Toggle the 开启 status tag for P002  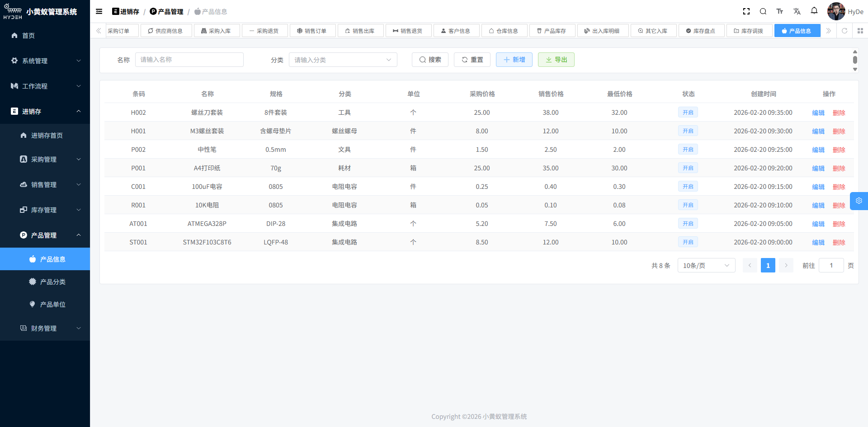click(688, 149)
